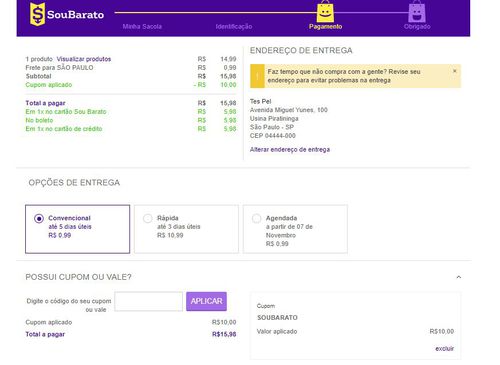Click the coupon code input field
This screenshot has width=500, height=365.
click(x=148, y=301)
